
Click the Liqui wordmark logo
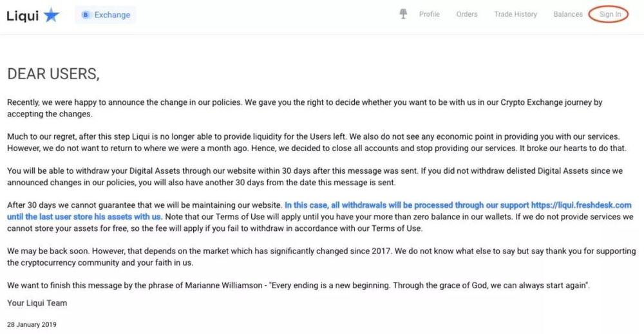(23, 15)
